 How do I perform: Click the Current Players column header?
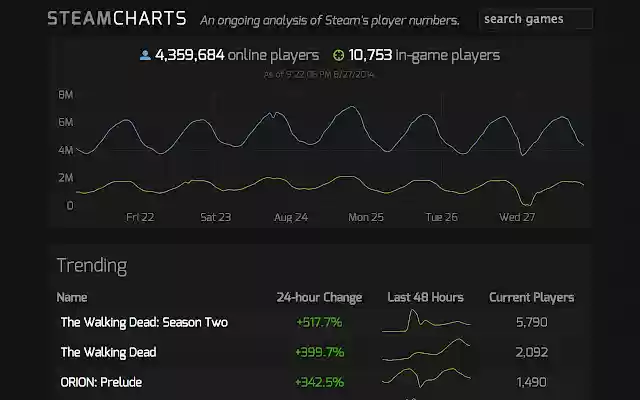tap(531, 298)
